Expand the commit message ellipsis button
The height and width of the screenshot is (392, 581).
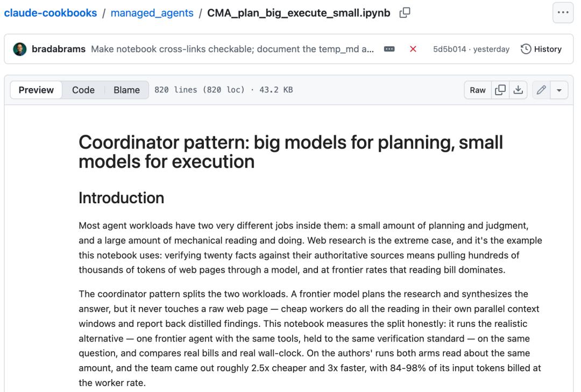389,49
